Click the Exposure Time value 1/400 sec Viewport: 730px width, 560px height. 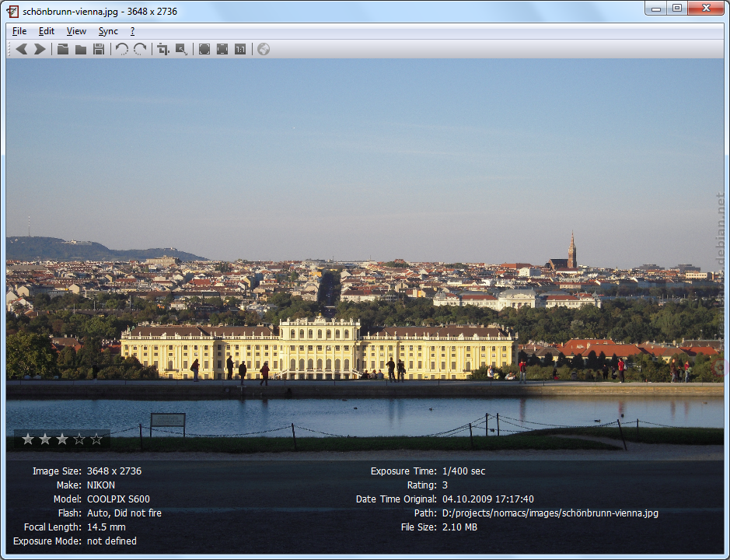point(463,471)
